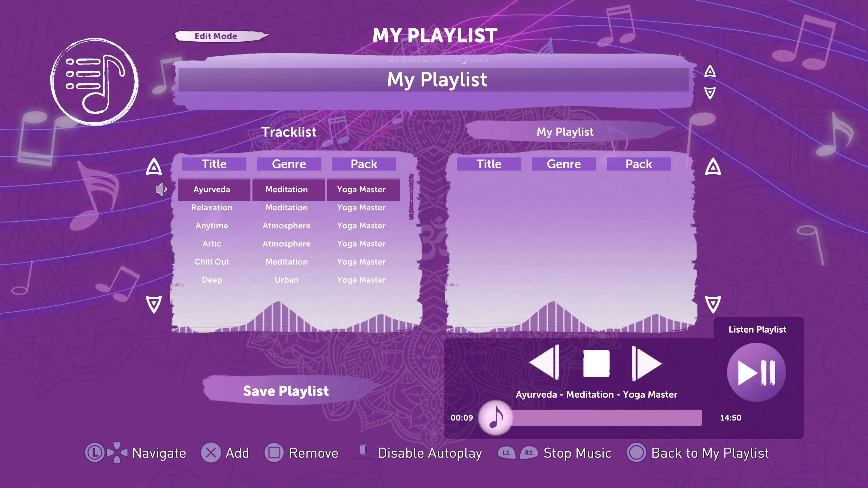This screenshot has height=488, width=868.
Task: Select the Relaxation track row
Action: coord(288,207)
